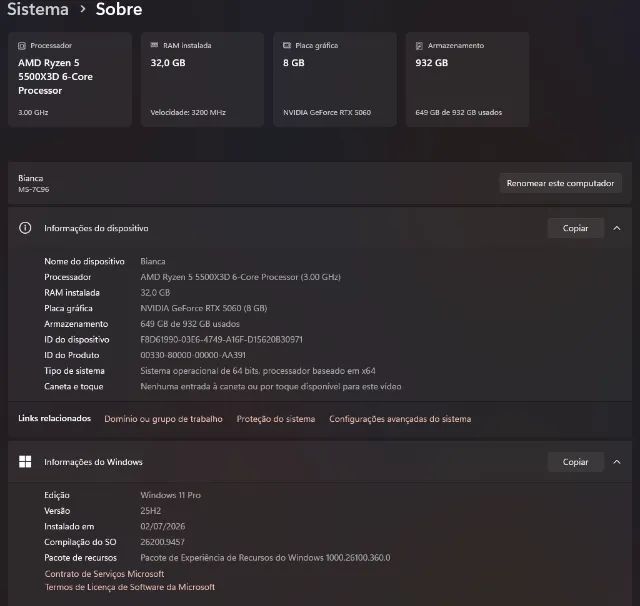Open the Armazenamento 932 GB card

[x=467, y=79]
